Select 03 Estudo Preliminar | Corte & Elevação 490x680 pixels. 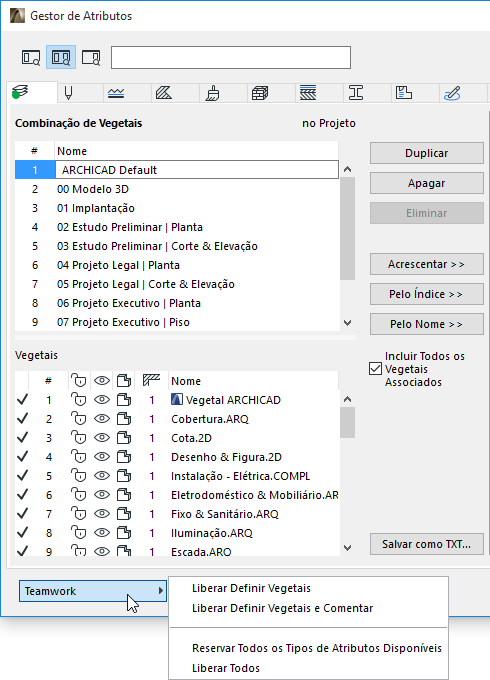(x=177, y=246)
